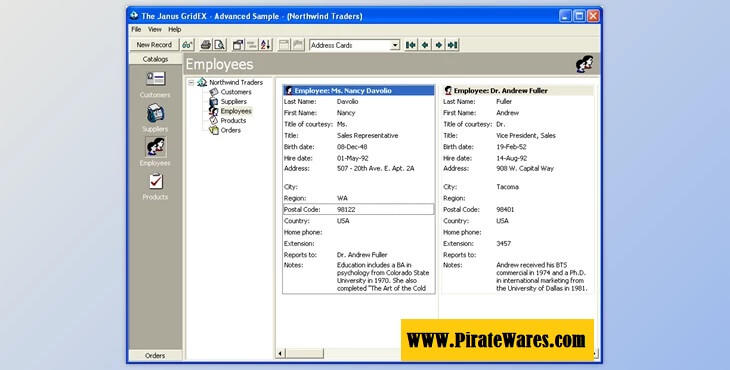Open print preview magnifier icon
The image size is (730, 370).
click(219, 45)
